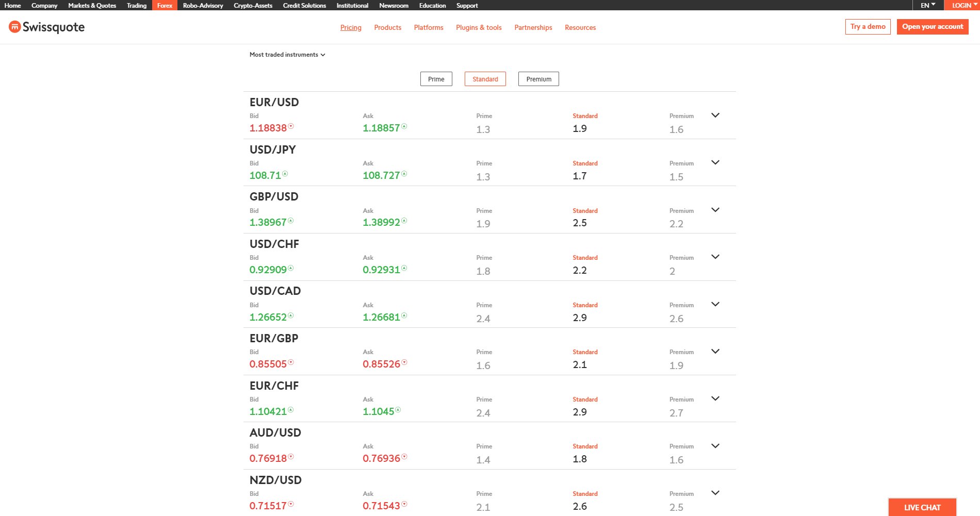Image resolution: width=980 pixels, height=516 pixels.
Task: Expand the GBP/USD row details
Action: point(715,210)
